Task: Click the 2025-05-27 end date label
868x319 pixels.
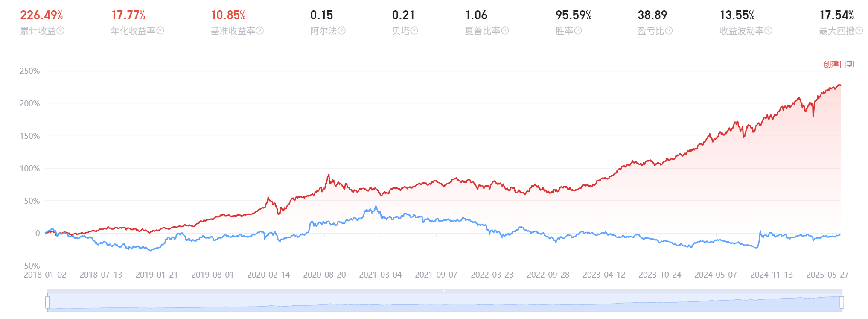Action: tap(827, 275)
